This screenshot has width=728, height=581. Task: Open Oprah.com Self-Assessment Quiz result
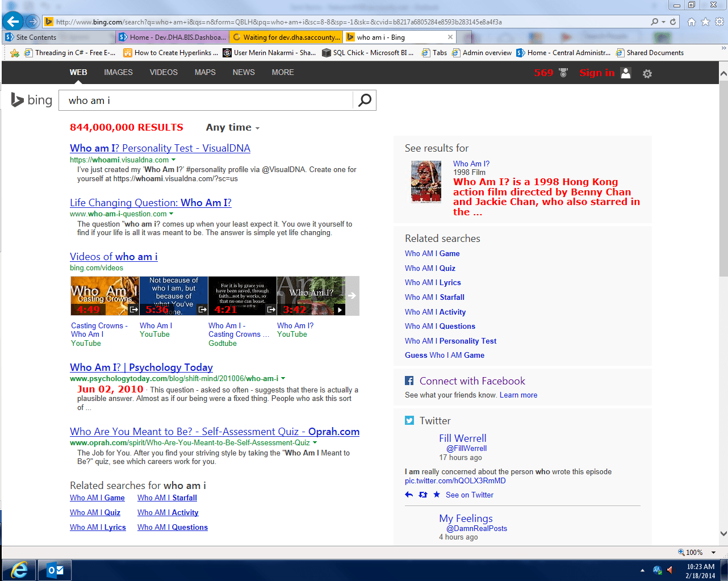tap(215, 432)
